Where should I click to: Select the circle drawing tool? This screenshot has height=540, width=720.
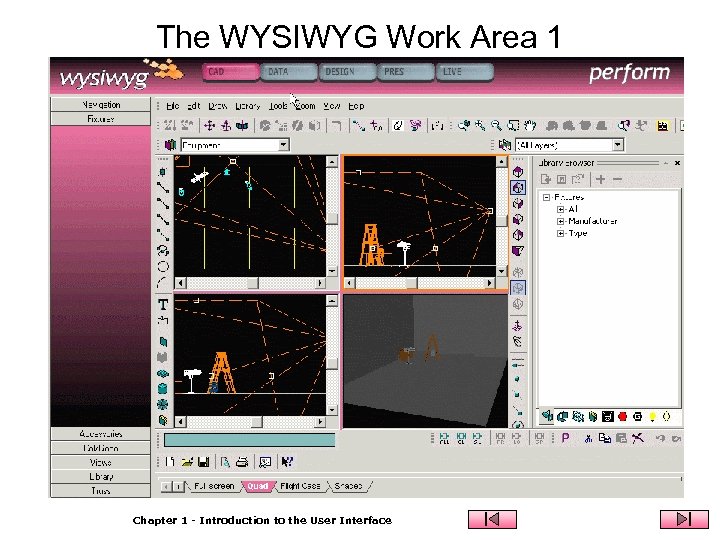click(x=163, y=266)
